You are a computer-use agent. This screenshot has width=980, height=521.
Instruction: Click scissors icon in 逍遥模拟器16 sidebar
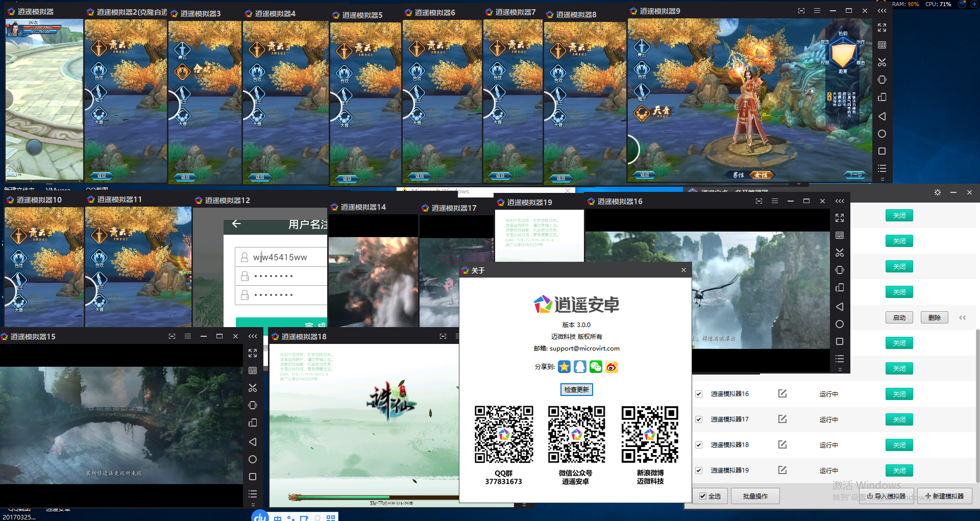pos(840,253)
